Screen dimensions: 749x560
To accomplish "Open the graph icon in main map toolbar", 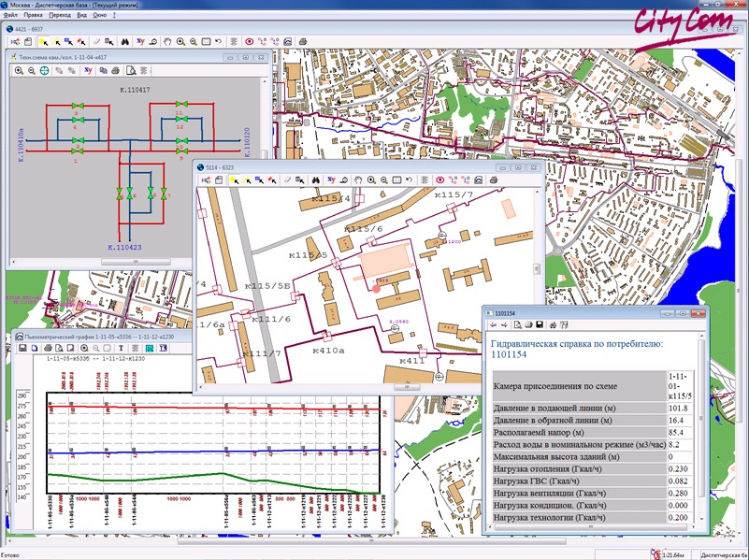I will [288, 42].
